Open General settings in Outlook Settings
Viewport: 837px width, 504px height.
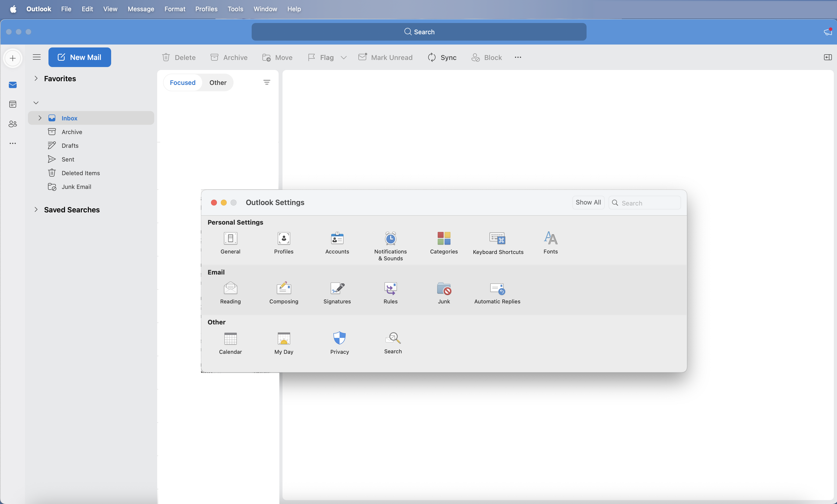(230, 243)
